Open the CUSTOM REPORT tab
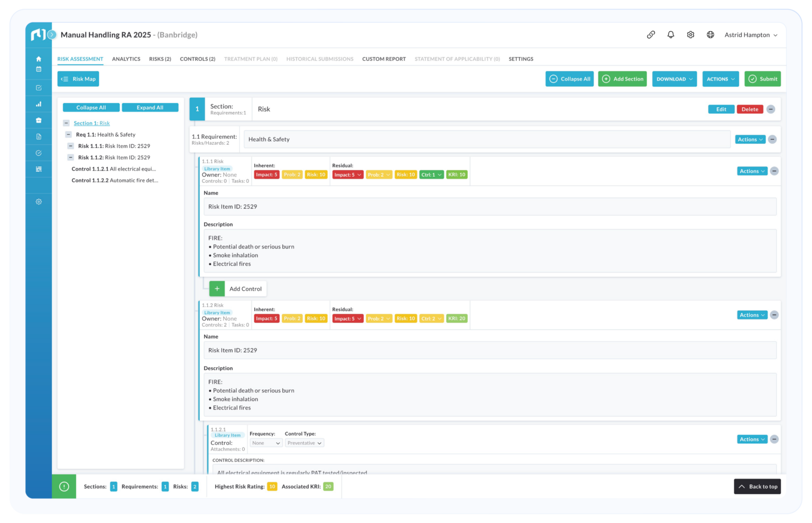The width and height of the screenshot is (812, 523). (384, 59)
